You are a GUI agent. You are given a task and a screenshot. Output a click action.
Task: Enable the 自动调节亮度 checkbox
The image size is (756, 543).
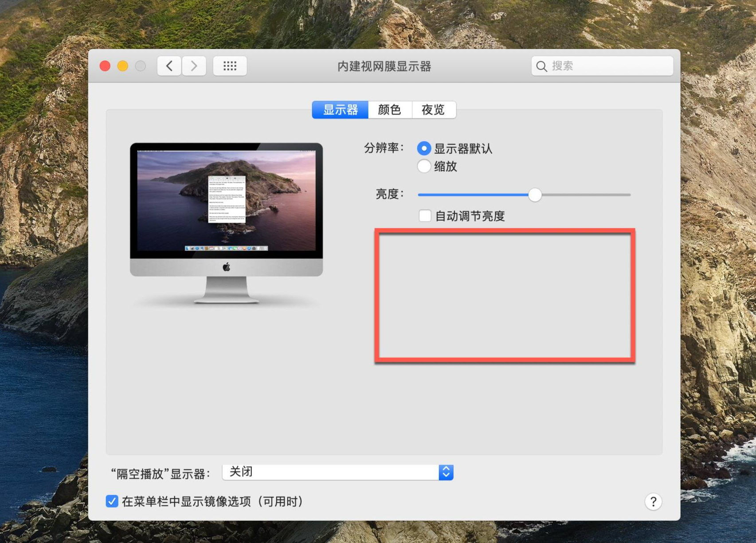coord(425,216)
